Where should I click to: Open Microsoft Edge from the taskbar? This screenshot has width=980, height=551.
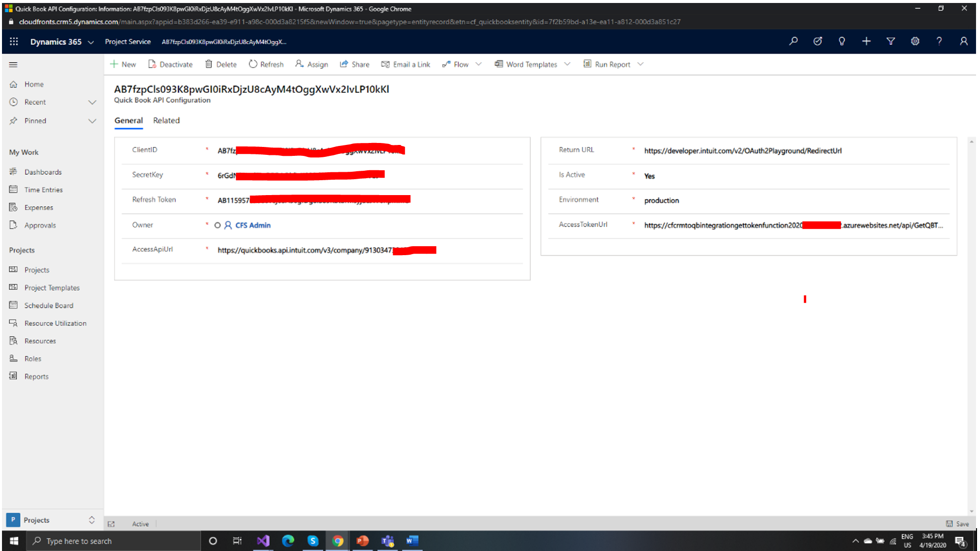[288, 541]
